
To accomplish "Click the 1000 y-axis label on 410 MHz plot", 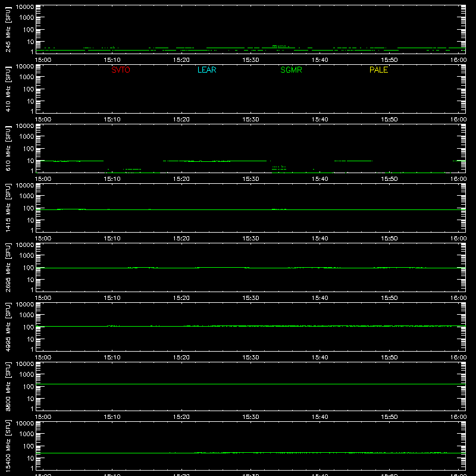I will pyautogui.click(x=27, y=77).
